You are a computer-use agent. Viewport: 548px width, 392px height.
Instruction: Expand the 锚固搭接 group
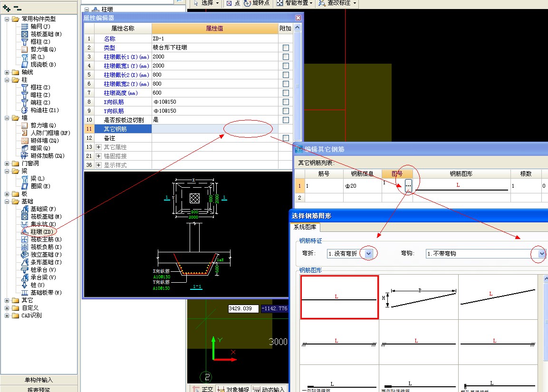98,156
